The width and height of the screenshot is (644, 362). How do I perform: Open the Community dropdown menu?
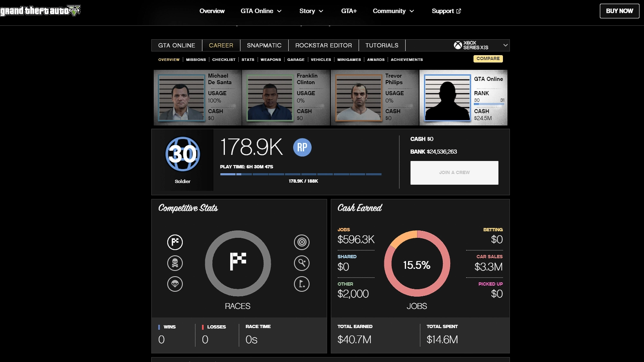pos(393,11)
